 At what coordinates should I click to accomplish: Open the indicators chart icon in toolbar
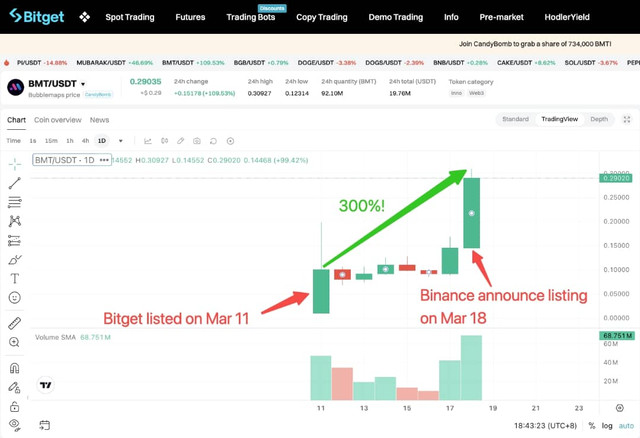coord(148,141)
